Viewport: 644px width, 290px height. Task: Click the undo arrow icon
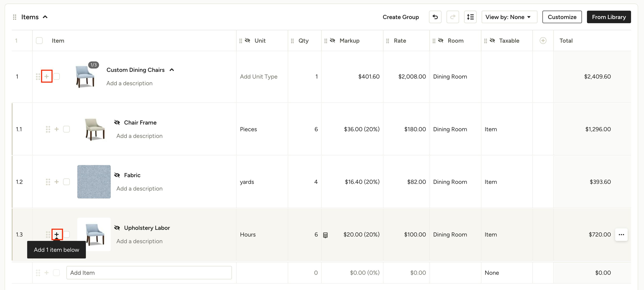[x=435, y=17]
